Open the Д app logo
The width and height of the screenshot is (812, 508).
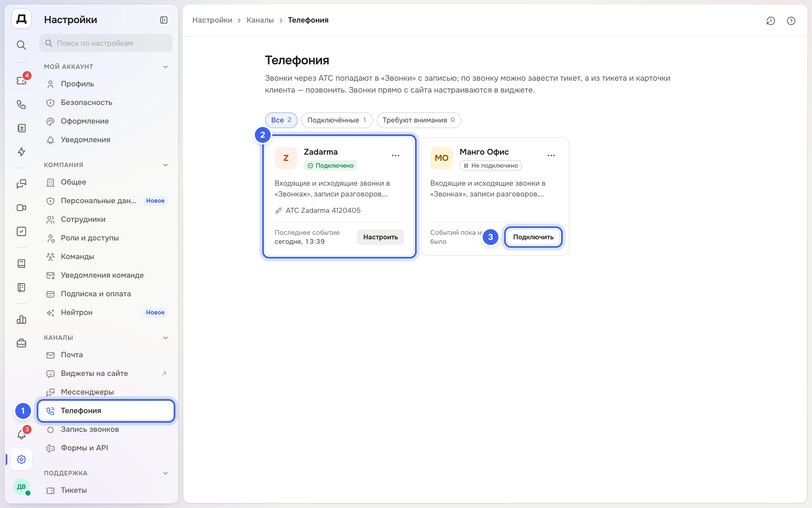click(x=21, y=19)
